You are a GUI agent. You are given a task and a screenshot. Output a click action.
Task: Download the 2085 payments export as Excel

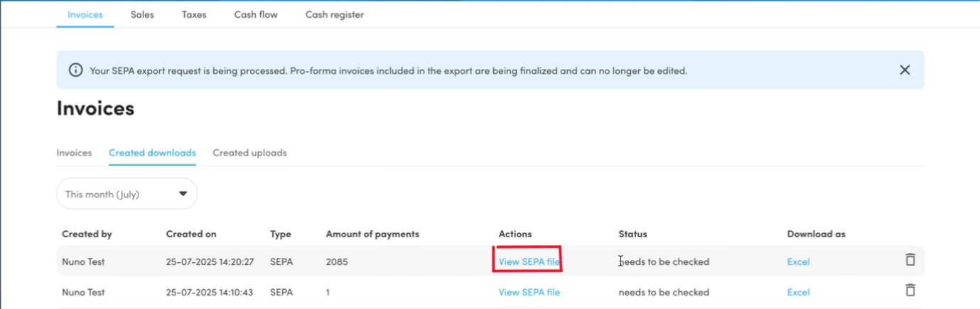pyautogui.click(x=798, y=262)
